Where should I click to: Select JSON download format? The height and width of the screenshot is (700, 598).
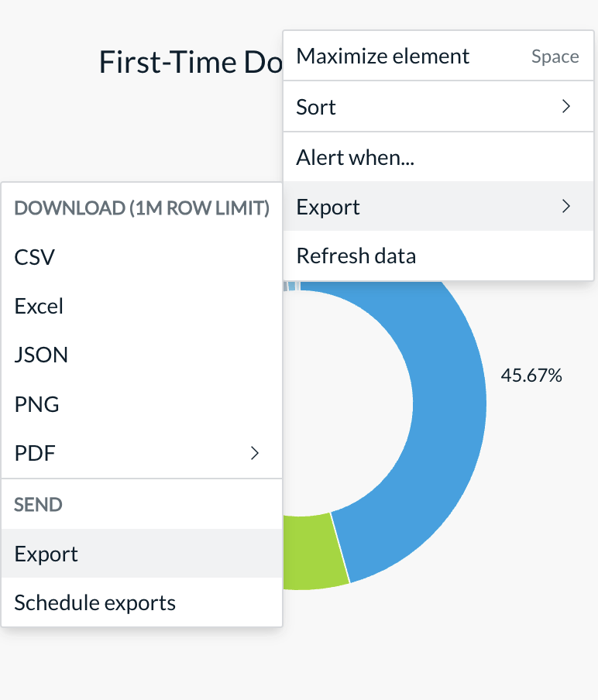(x=142, y=355)
